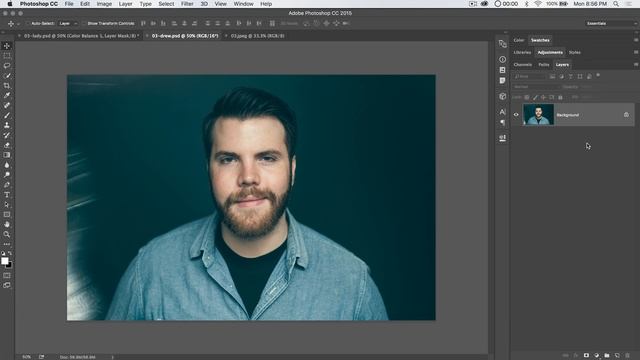The width and height of the screenshot is (640, 360).
Task: Click the new layer icon
Action: pos(617,356)
